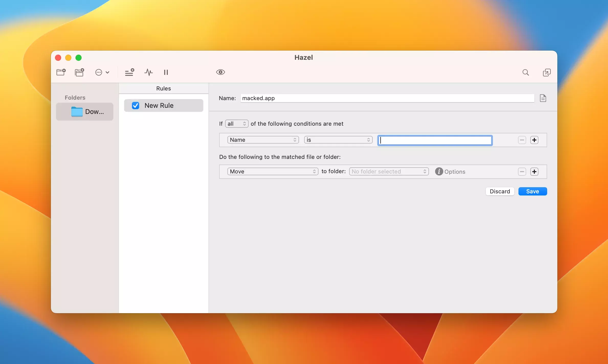608x364 pixels.
Task: Click the eye preview icon
Action: click(x=220, y=72)
